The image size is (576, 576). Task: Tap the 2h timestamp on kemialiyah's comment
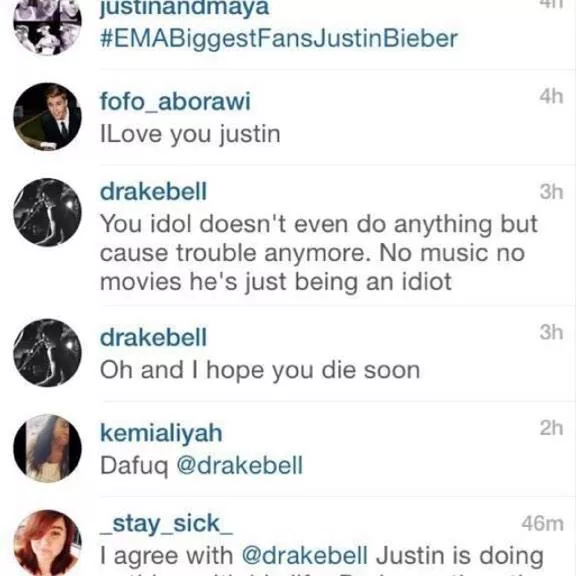pyautogui.click(x=551, y=428)
